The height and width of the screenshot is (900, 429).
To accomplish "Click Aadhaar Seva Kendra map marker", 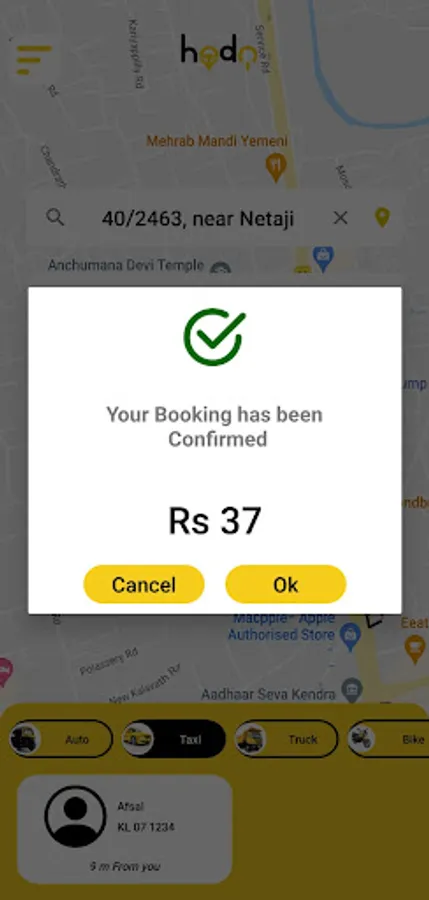I will (351, 688).
